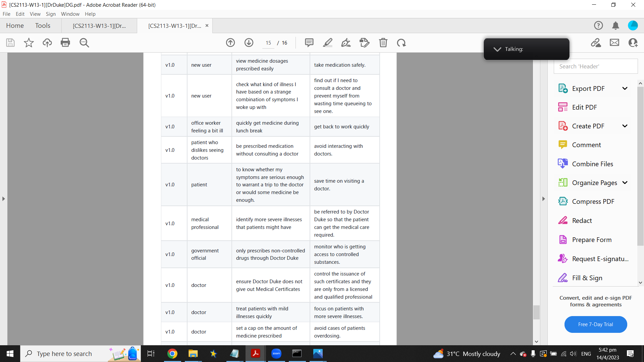Viewport: 644px width, 362px height.
Task: Click the upload to cloud icon
Action: (47, 43)
